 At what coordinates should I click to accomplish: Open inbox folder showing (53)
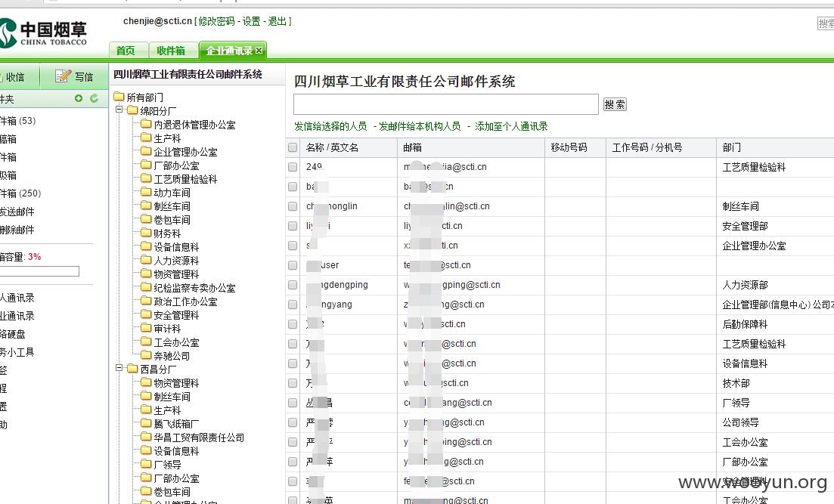tap(18, 121)
